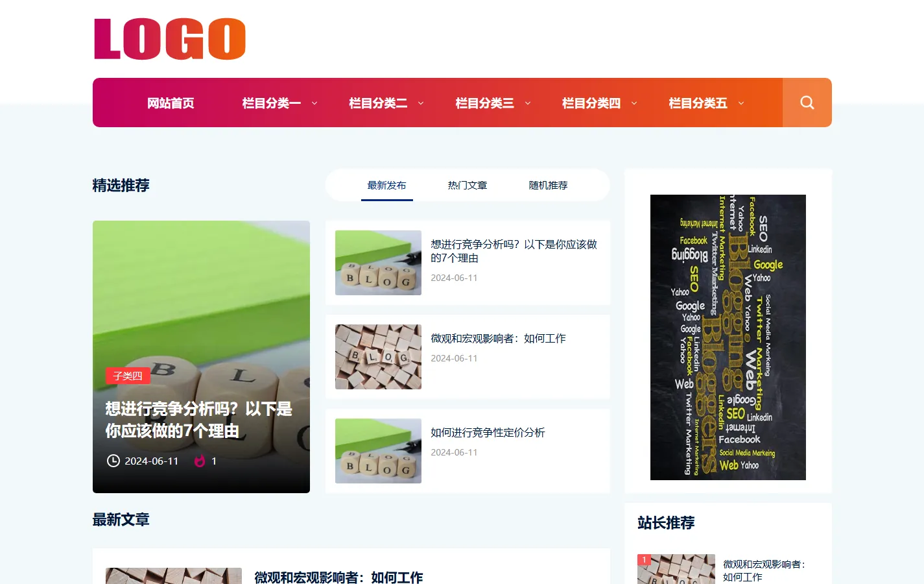Click the 最新文章 heading
The width and height of the screenshot is (924, 584).
121,520
